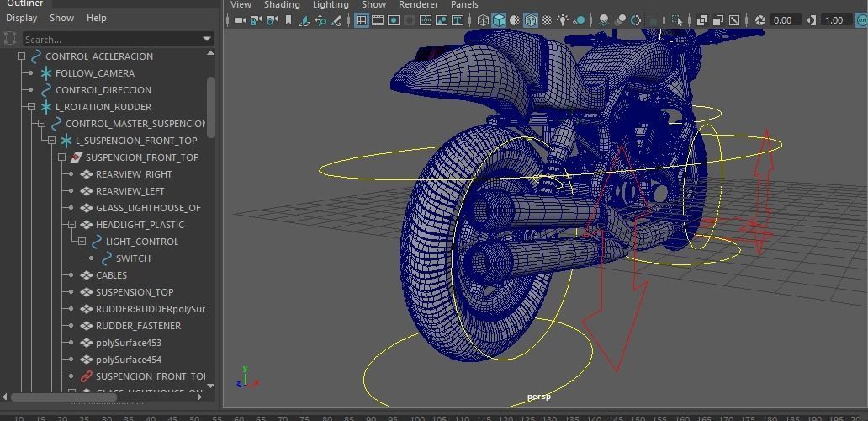This screenshot has width=868, height=421.
Task: Enable the Shadows icon in the toolbar
Action: (x=579, y=20)
